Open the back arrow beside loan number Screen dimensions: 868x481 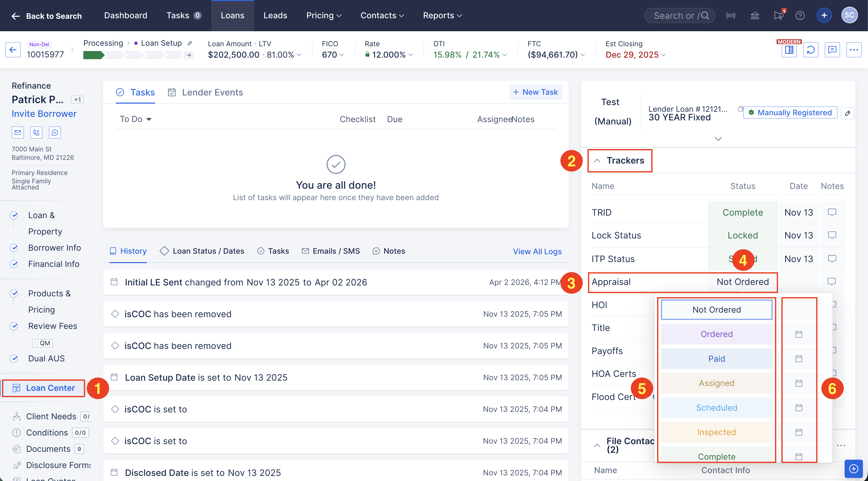(x=13, y=50)
